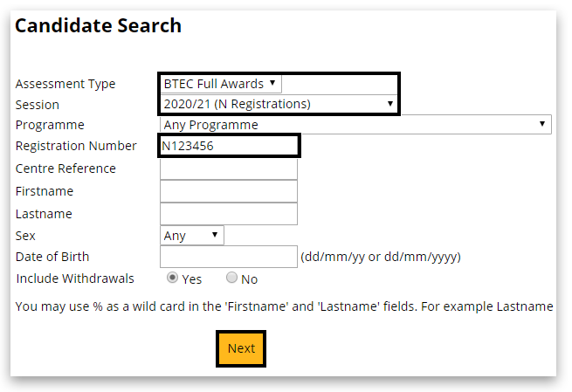Click the Centre Reference label
This screenshot has width=572, height=392.
(65, 168)
